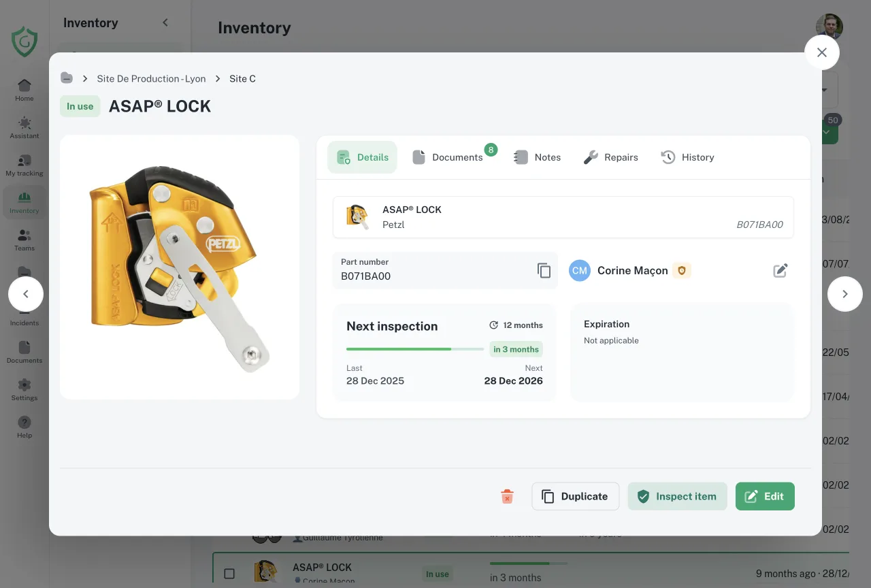Go to the next inventory item
Screen dimensions: 871x588
coord(845,294)
